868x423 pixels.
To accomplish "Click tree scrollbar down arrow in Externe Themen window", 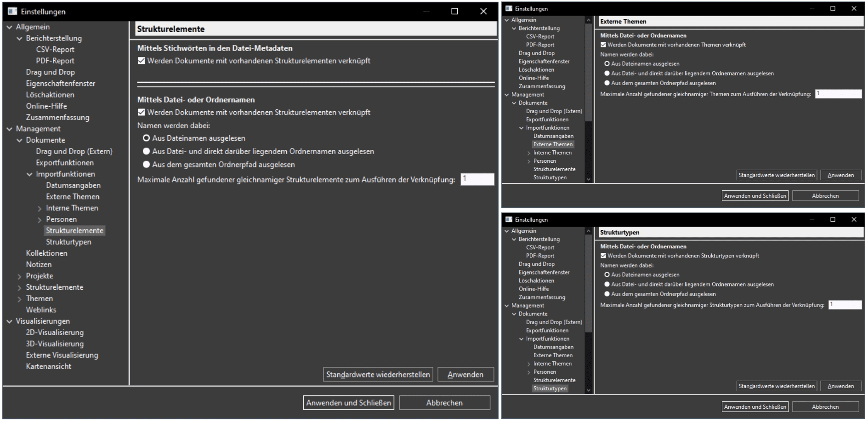I will click(x=589, y=179).
